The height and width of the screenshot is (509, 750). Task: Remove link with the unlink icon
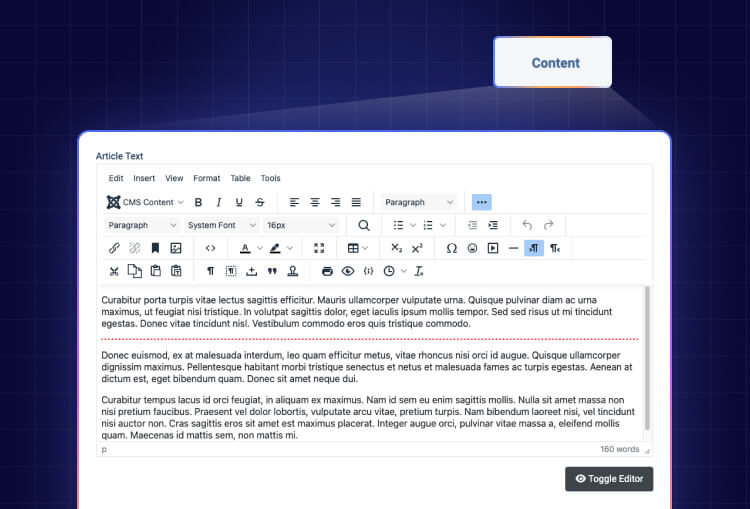(134, 248)
